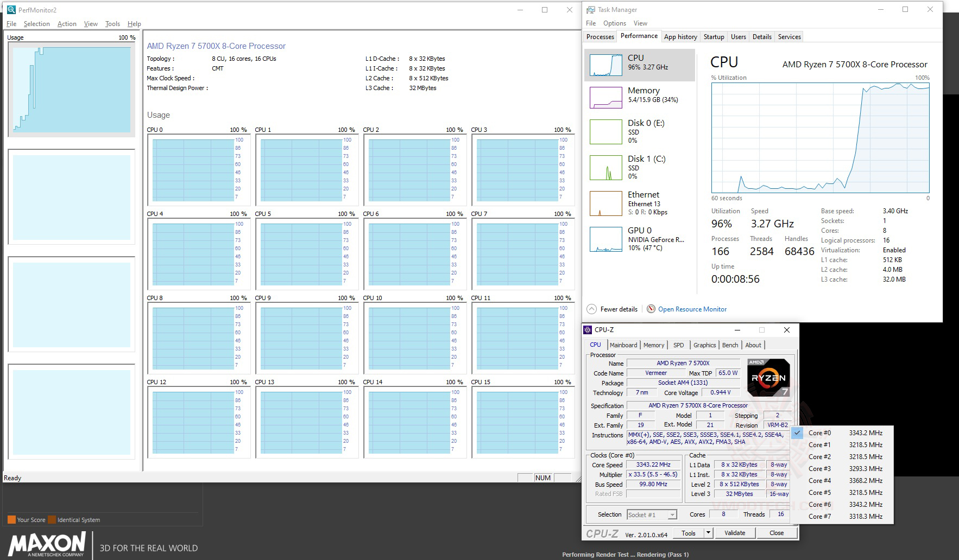Open the Help menu in PerfMonitor2
959x560 pixels.
(x=134, y=24)
